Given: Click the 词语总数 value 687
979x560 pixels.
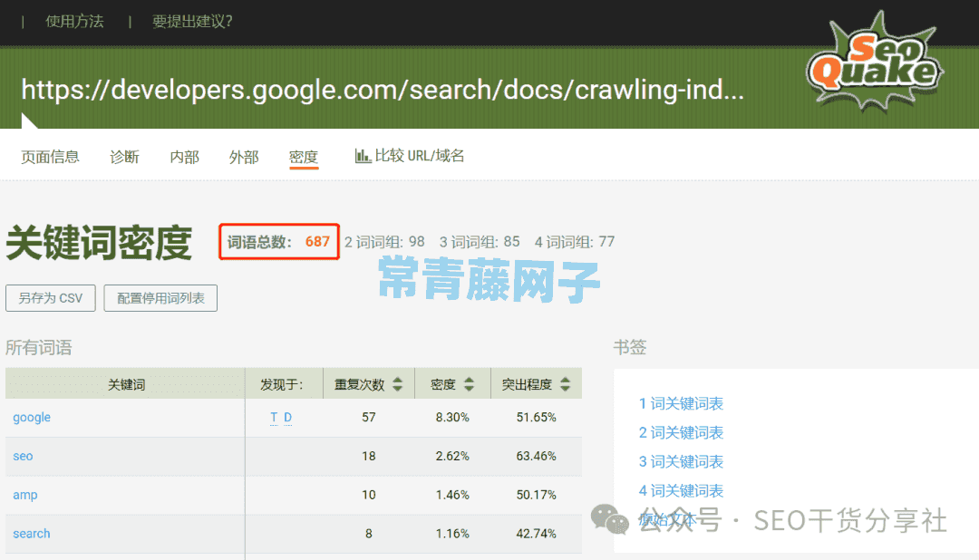Looking at the screenshot, I should point(317,242).
